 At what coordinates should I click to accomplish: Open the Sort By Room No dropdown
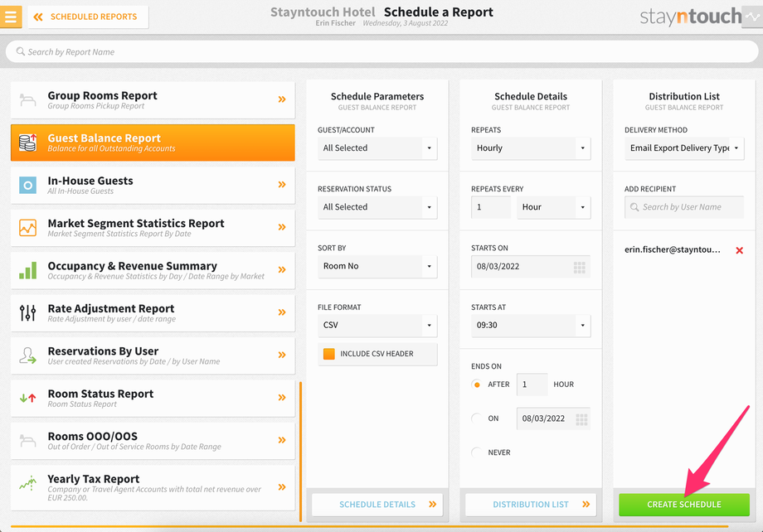coord(377,267)
